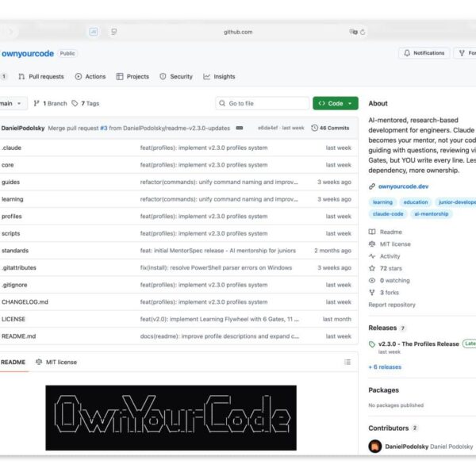Image resolution: width=476 pixels, height=476 pixels.
Task: Select the README tab
Action: pos(13,363)
